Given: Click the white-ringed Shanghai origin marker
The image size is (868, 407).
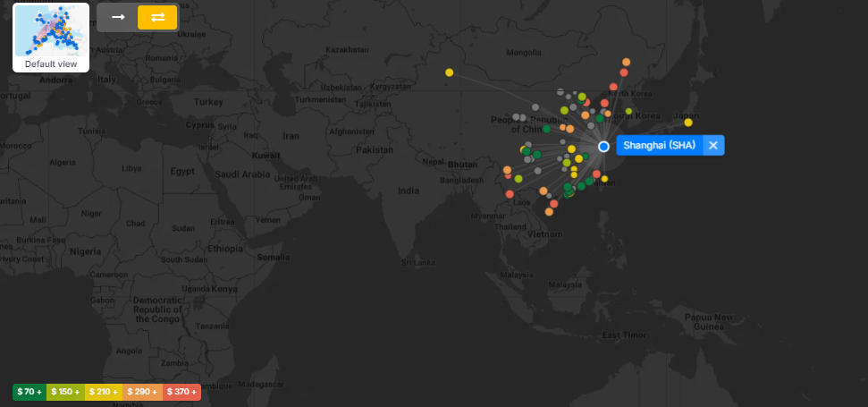Looking at the screenshot, I should click(x=603, y=146).
